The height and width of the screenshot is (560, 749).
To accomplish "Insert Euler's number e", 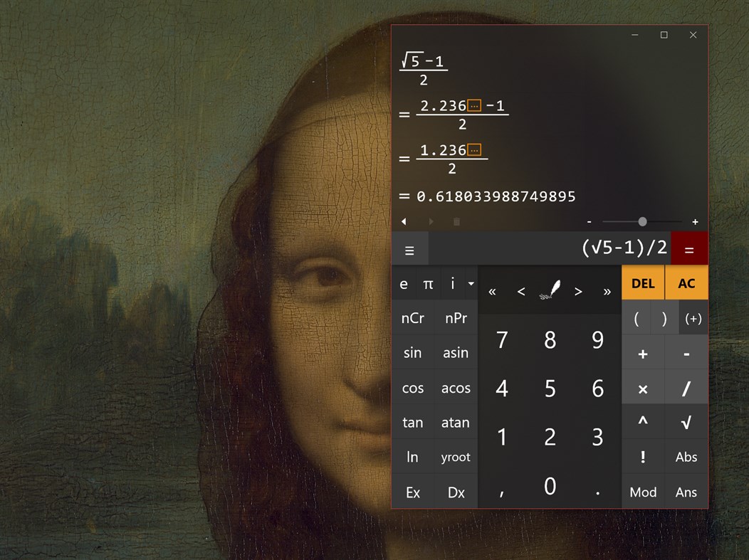I will click(404, 283).
